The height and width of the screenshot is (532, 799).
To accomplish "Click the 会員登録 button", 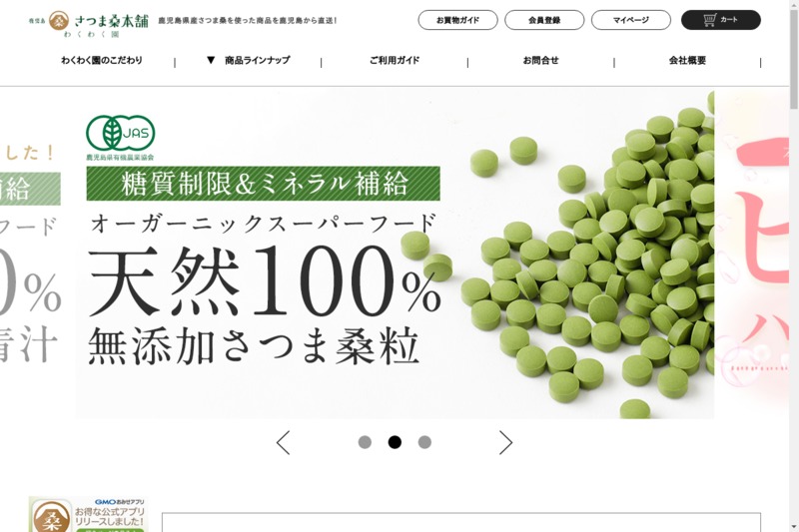I will click(544, 20).
